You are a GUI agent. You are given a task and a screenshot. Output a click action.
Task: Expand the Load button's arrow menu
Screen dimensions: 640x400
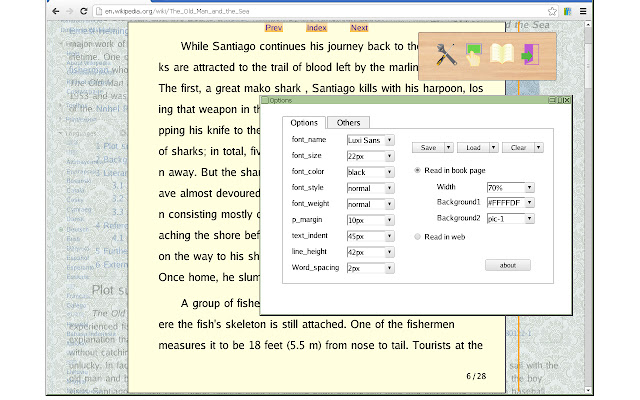(x=494, y=147)
